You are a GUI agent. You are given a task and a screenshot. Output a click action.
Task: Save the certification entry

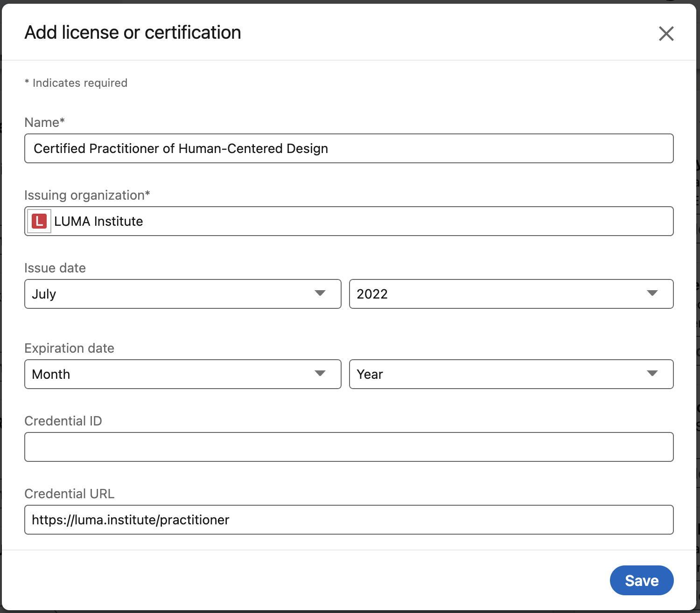pos(641,580)
